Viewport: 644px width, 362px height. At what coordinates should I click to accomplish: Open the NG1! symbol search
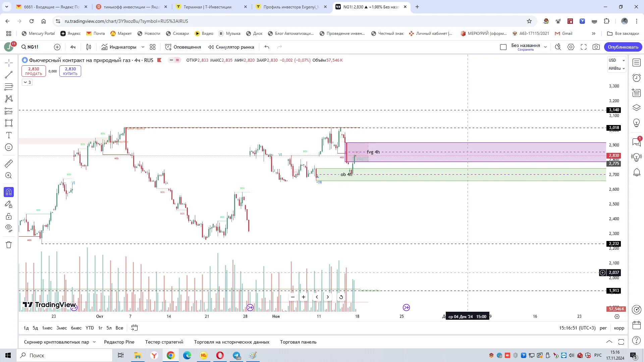(30, 47)
